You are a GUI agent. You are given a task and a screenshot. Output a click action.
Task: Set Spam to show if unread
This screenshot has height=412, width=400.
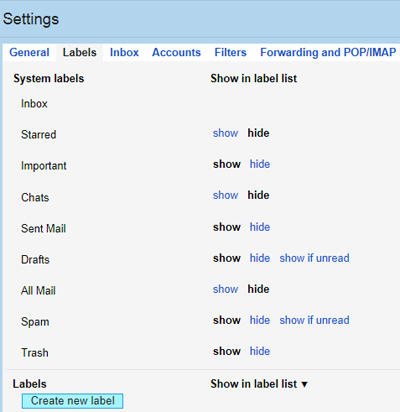point(314,320)
